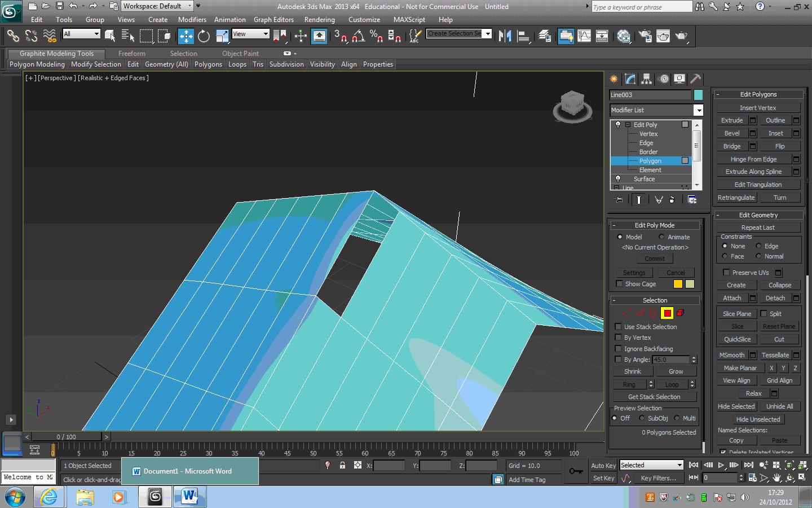Select the Select and Move tool

coord(186,37)
